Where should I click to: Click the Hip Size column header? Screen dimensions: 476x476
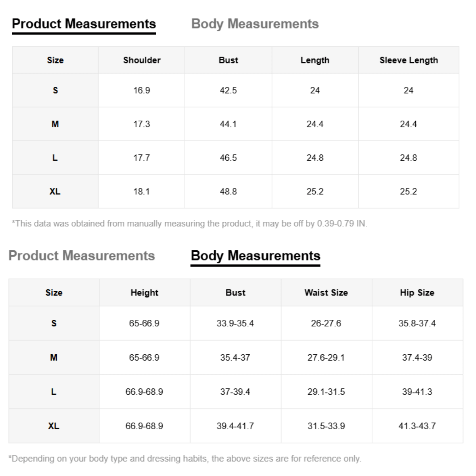coord(417,293)
